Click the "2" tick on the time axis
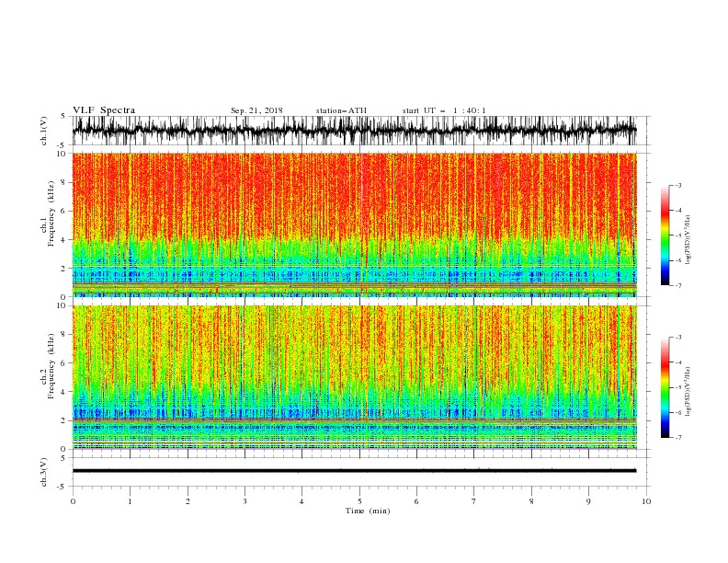 (x=188, y=501)
